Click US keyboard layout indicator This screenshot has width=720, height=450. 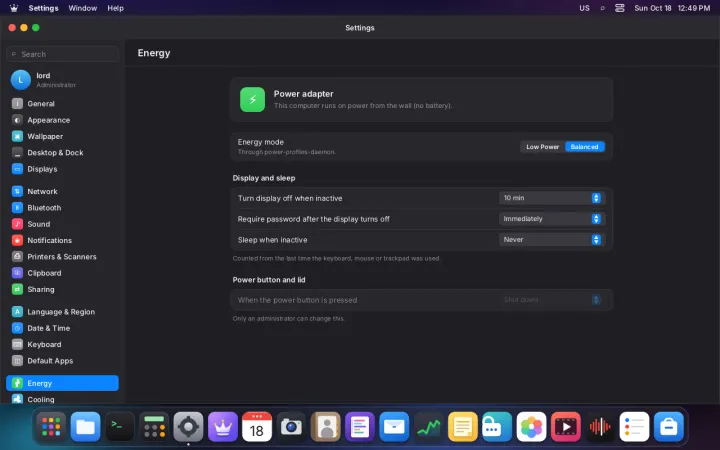[x=584, y=8]
